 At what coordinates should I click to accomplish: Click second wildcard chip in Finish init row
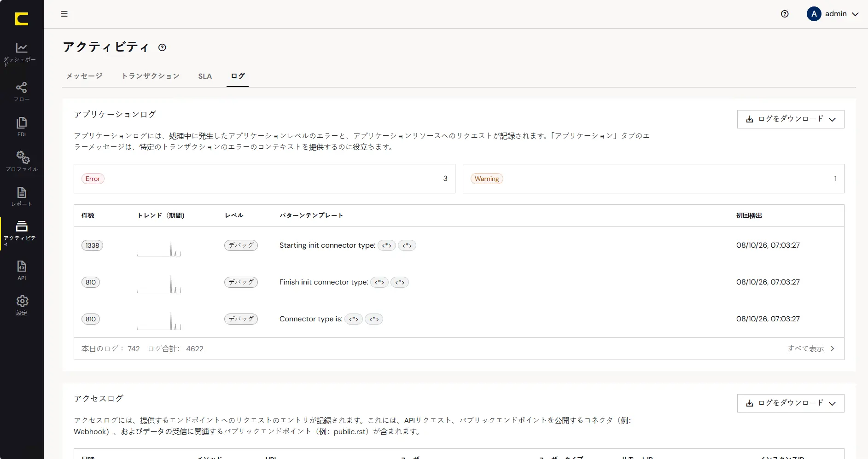tap(400, 282)
